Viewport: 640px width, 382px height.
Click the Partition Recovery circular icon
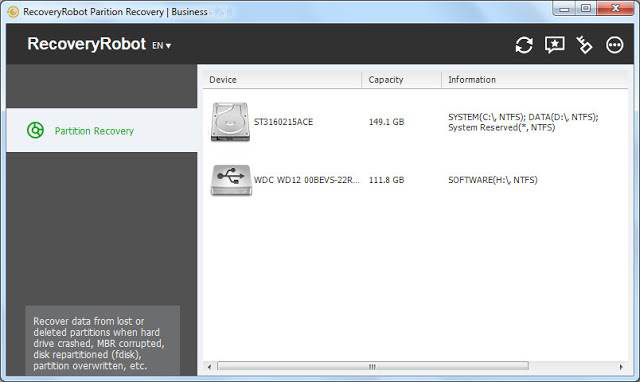pyautogui.click(x=36, y=130)
